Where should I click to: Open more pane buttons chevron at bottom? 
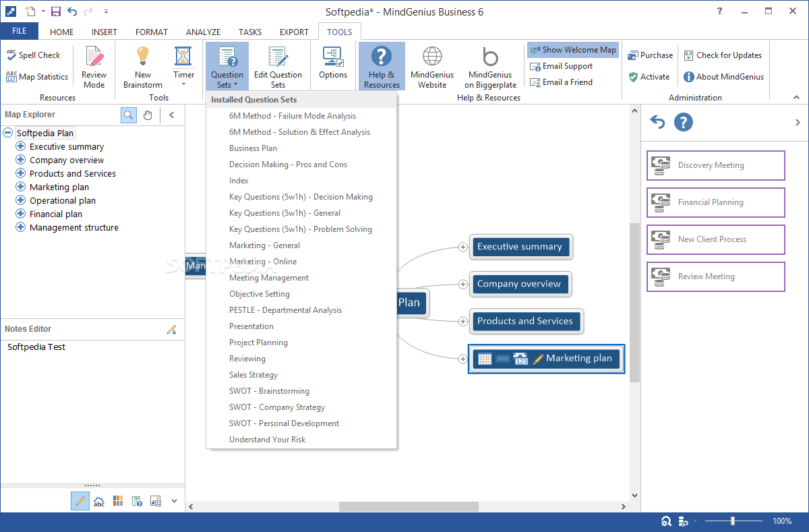(174, 501)
